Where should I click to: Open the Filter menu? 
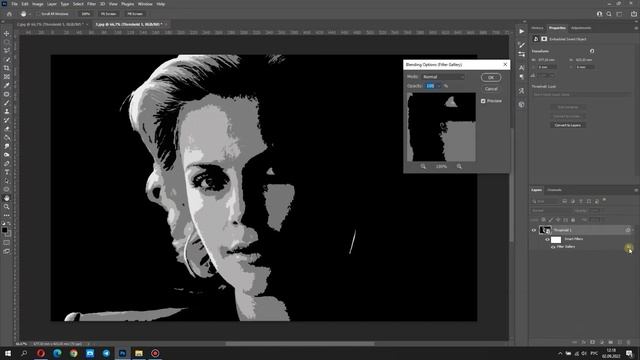[x=91, y=4]
